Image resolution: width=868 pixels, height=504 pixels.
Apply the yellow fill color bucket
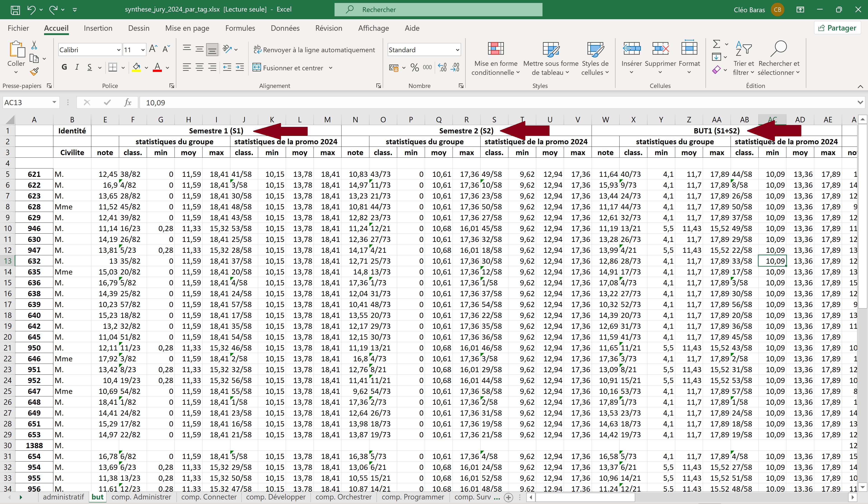(136, 67)
